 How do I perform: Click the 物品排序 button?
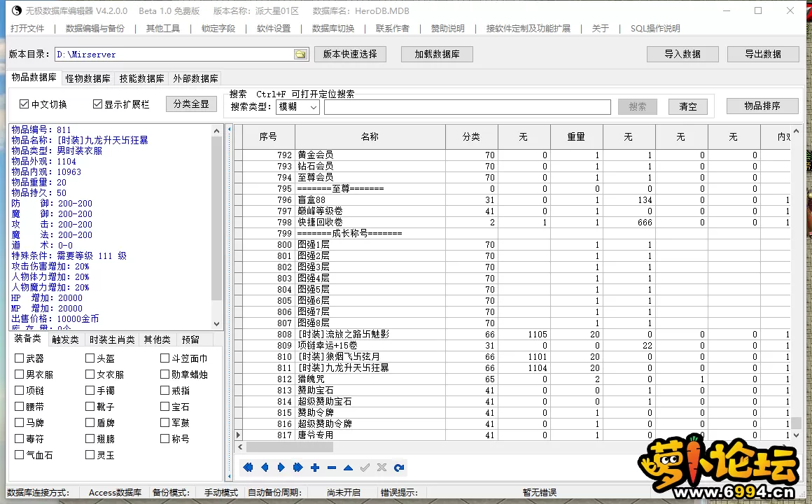762,106
